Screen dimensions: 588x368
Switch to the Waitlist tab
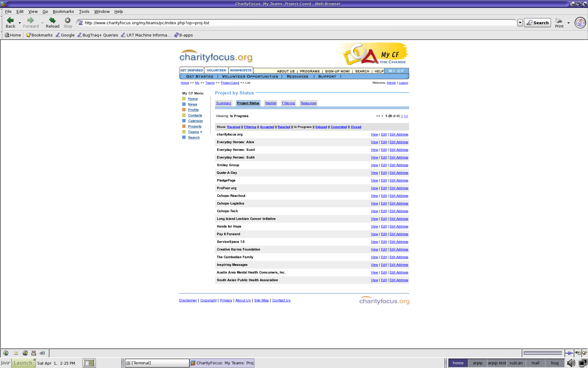271,103
